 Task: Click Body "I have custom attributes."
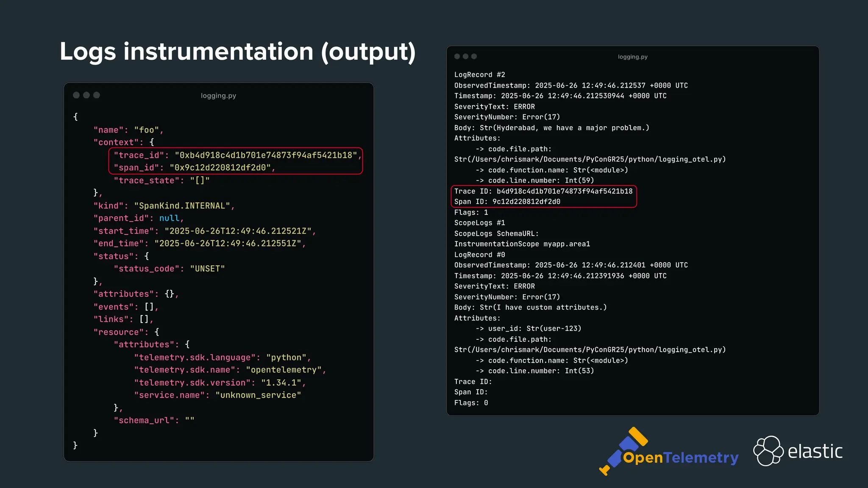pos(531,308)
